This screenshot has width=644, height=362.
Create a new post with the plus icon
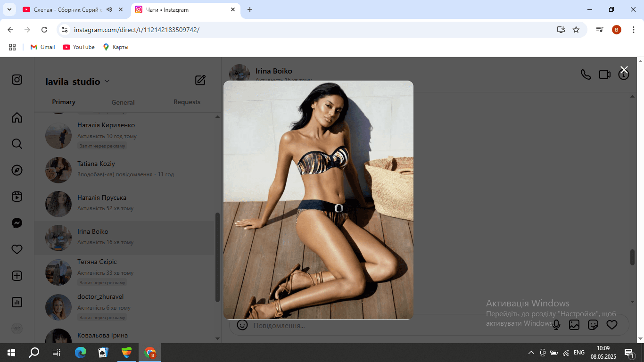click(17, 276)
